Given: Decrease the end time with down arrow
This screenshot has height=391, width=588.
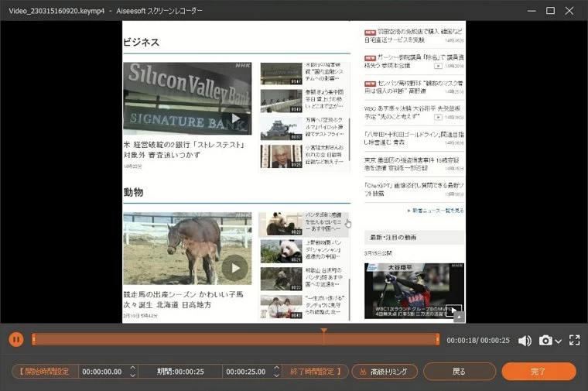Looking at the screenshot, I should tap(277, 376).
